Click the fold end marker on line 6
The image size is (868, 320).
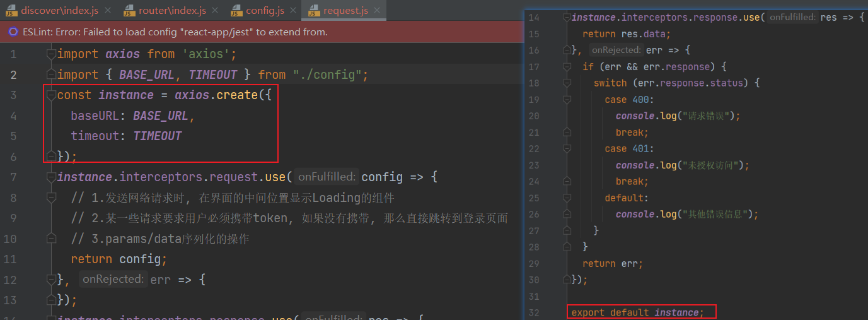[51, 156]
